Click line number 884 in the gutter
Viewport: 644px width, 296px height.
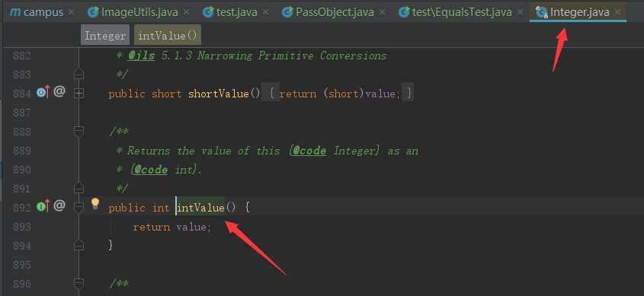point(21,94)
